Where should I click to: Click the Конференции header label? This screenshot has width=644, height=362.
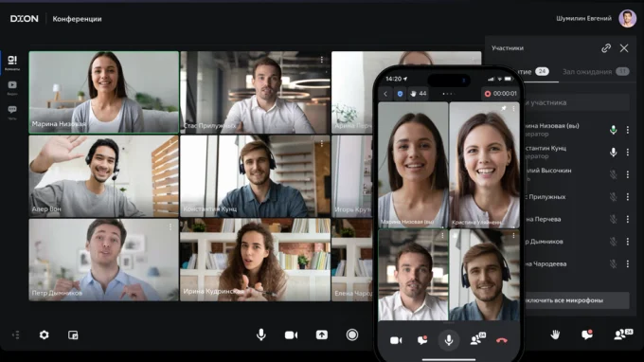pyautogui.click(x=78, y=19)
